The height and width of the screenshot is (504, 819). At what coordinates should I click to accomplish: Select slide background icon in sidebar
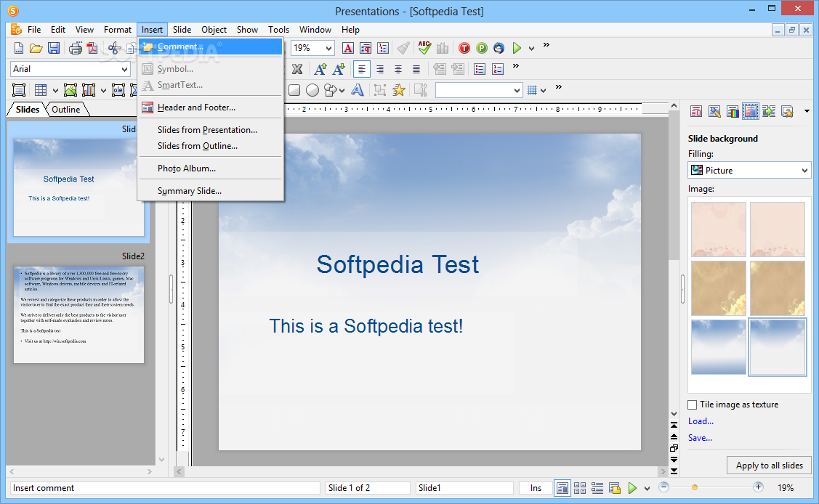point(751,111)
